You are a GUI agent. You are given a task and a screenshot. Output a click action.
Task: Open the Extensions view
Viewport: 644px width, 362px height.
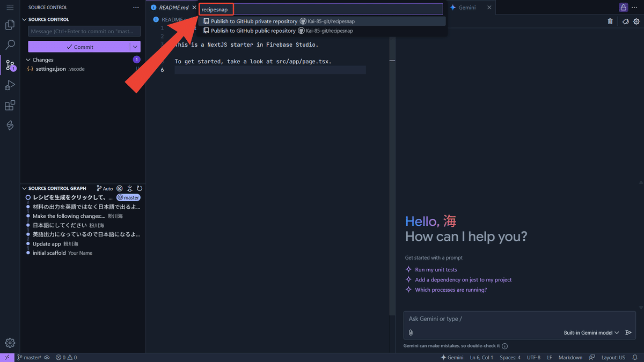10,106
